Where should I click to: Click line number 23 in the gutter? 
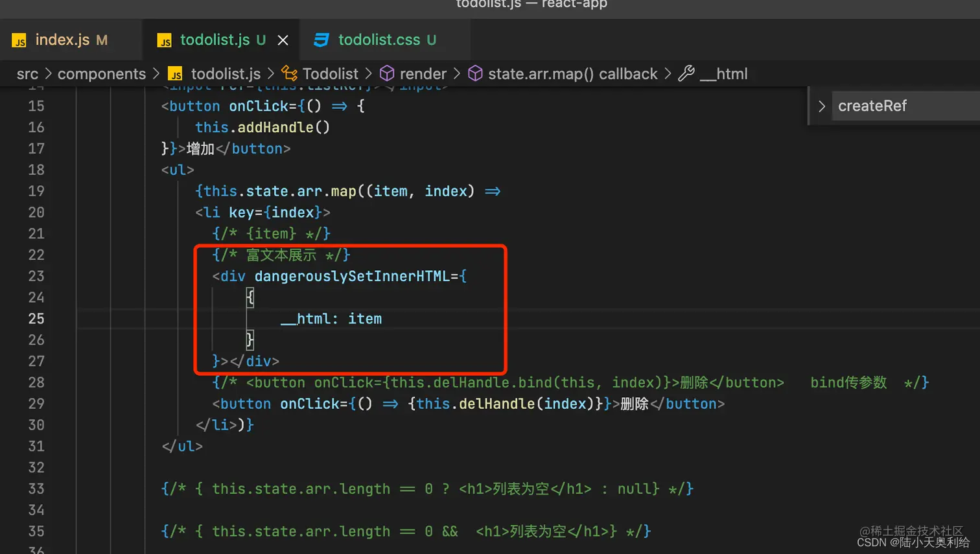point(36,276)
